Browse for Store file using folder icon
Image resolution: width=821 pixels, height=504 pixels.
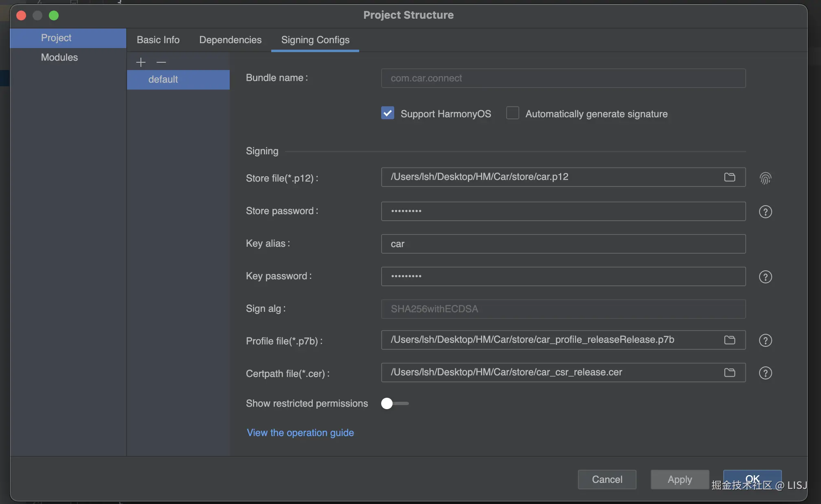pyautogui.click(x=729, y=177)
